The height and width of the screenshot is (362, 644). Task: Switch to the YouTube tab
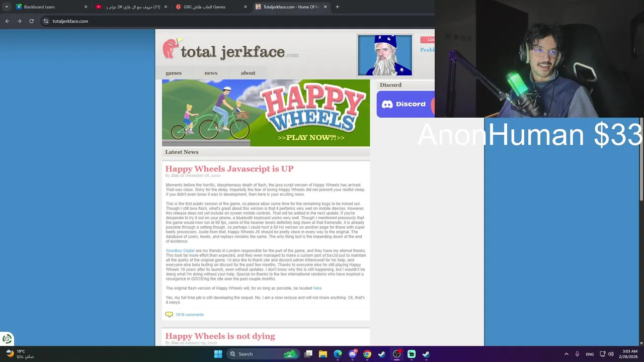tap(131, 7)
